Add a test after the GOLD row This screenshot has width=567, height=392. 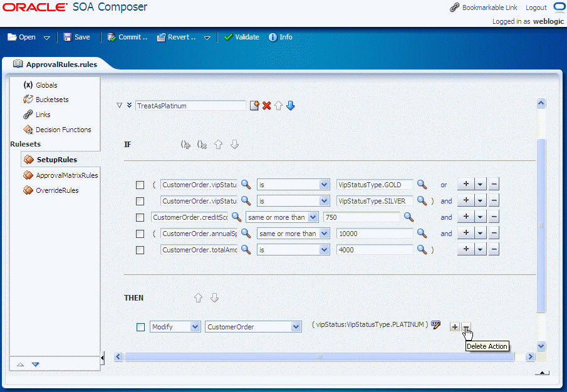pyautogui.click(x=466, y=184)
